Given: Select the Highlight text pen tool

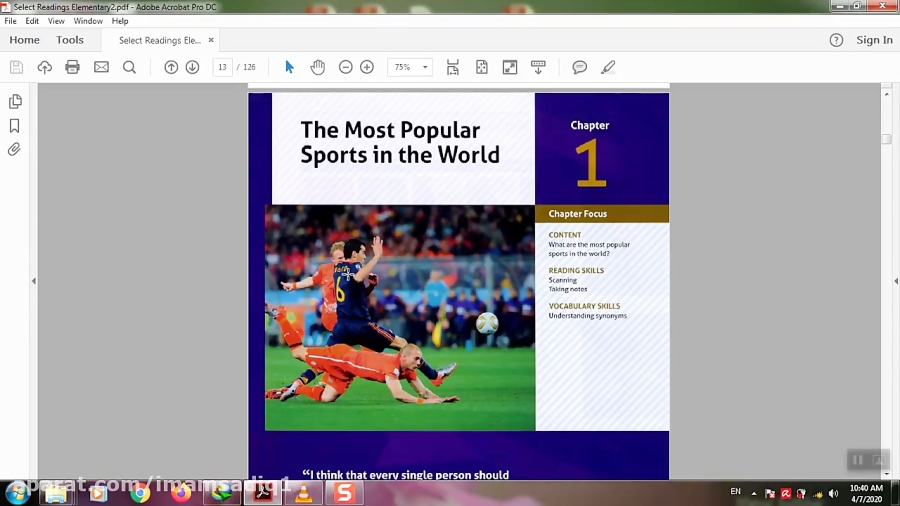Looking at the screenshot, I should click(608, 67).
